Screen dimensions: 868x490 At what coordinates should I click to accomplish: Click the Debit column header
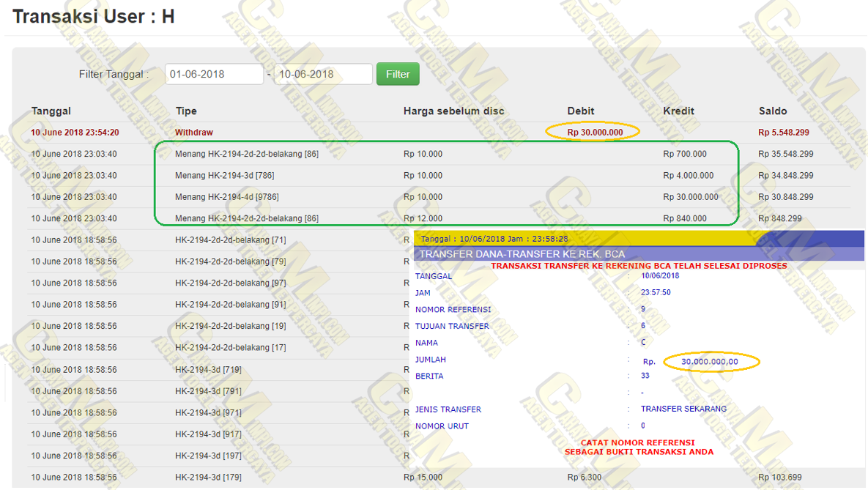point(581,111)
